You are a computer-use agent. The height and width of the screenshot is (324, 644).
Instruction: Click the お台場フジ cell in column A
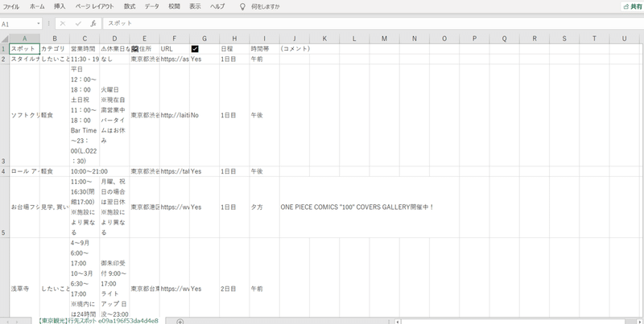[x=25, y=207]
